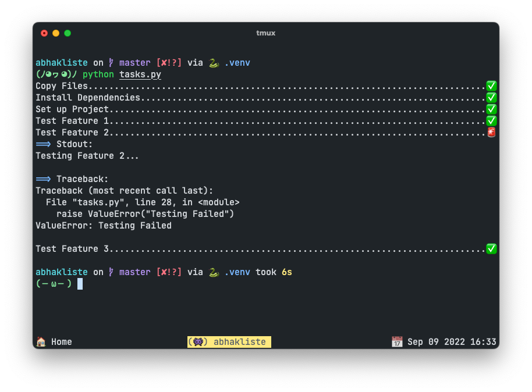Click the git branch symbol in the top prompt line
532x392 pixels.
[x=111, y=63]
